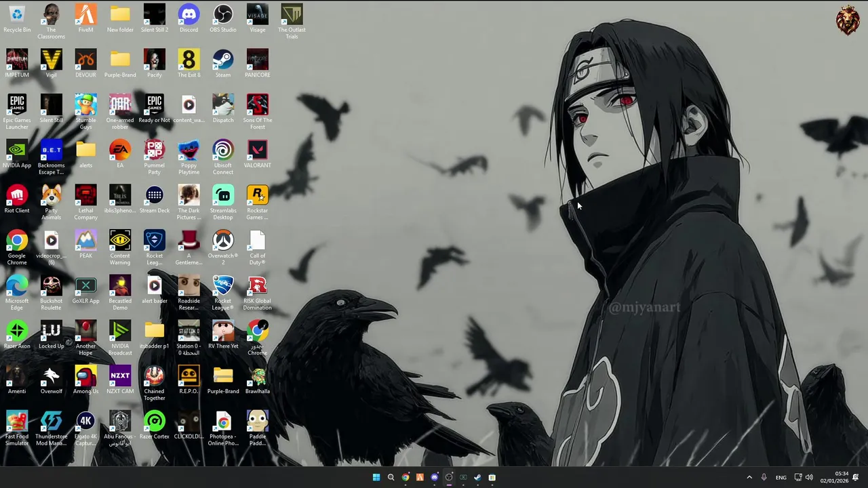Launch NVIDIA Broadcast shortcut

(120, 338)
